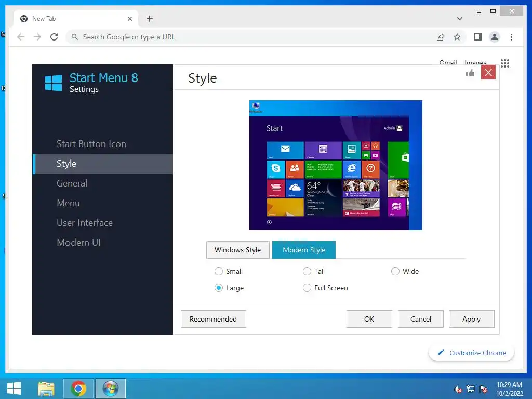Switch to the Modern Style tab
This screenshot has width=532, height=399.
click(304, 250)
